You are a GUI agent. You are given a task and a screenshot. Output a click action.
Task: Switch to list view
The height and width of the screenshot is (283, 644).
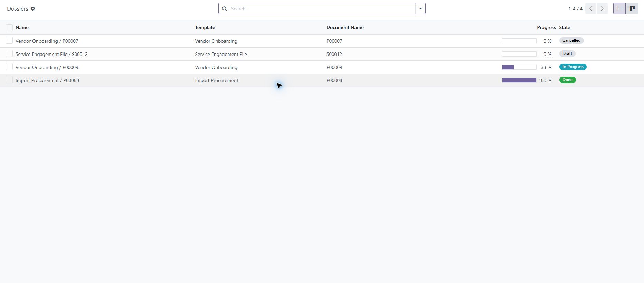[x=619, y=9]
